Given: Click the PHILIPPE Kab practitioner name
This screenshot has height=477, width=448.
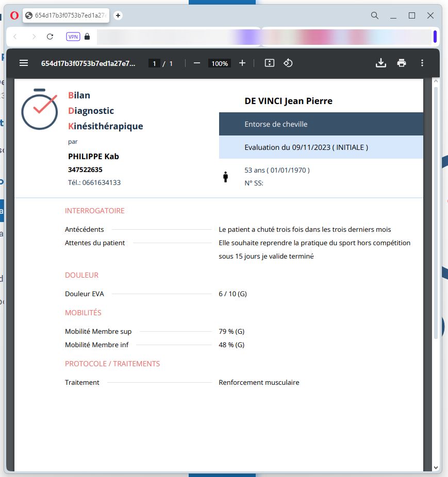Looking at the screenshot, I should tap(93, 157).
